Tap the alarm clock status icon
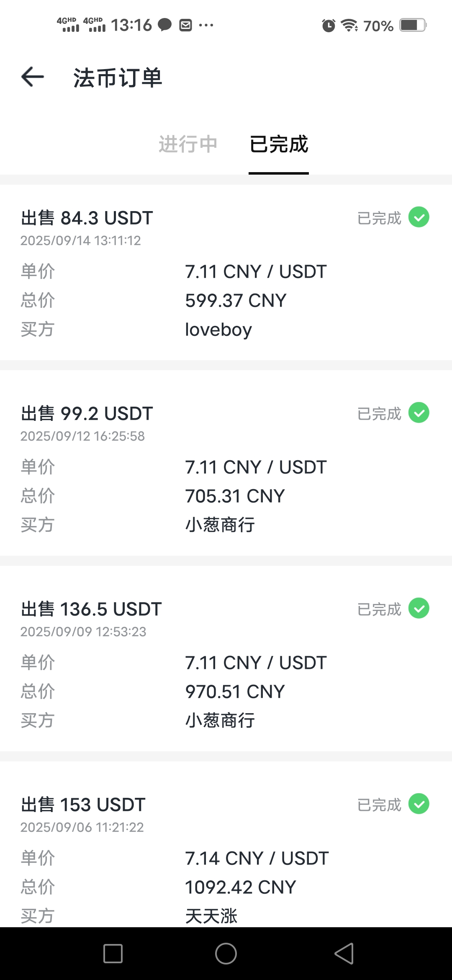Viewport: 452px width, 980px height. 329,26
